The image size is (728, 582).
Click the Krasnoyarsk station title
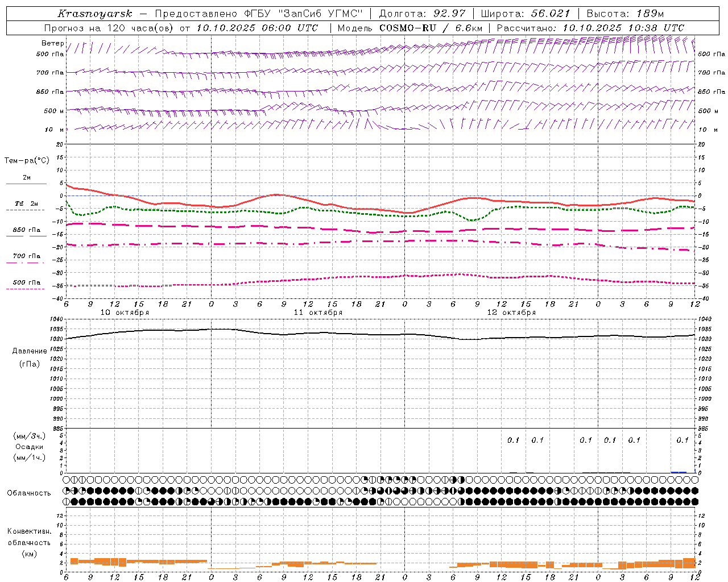(x=95, y=14)
